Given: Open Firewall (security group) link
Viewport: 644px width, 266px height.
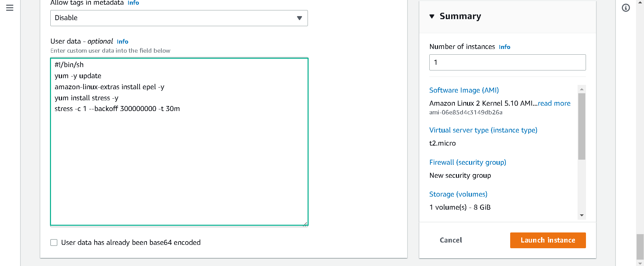Looking at the screenshot, I should click(468, 162).
